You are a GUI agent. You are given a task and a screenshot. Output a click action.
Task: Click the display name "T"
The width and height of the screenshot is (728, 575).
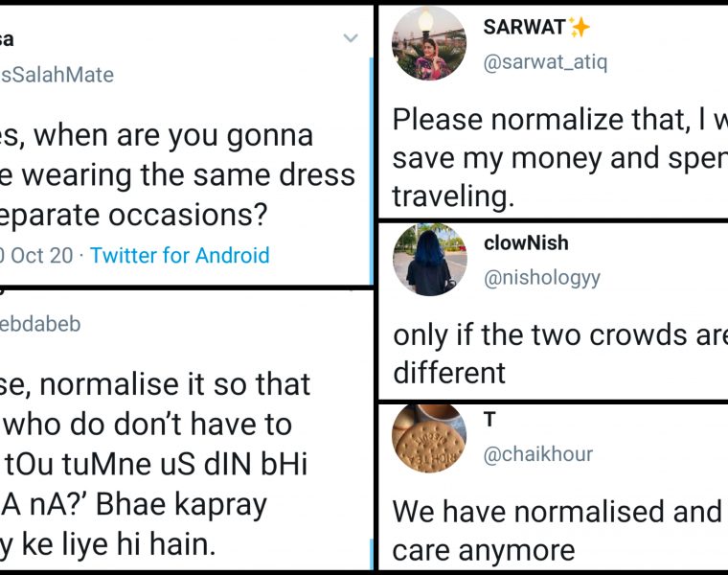point(489,421)
